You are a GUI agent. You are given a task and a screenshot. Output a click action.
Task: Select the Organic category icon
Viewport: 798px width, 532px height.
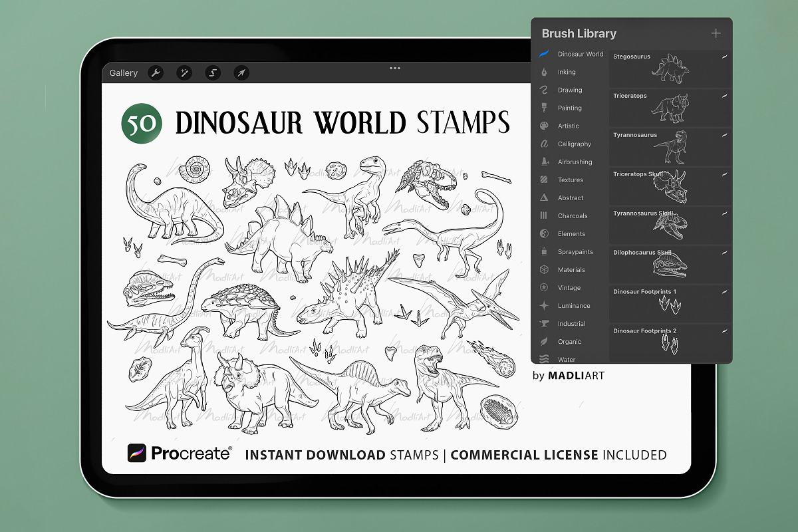tap(544, 341)
